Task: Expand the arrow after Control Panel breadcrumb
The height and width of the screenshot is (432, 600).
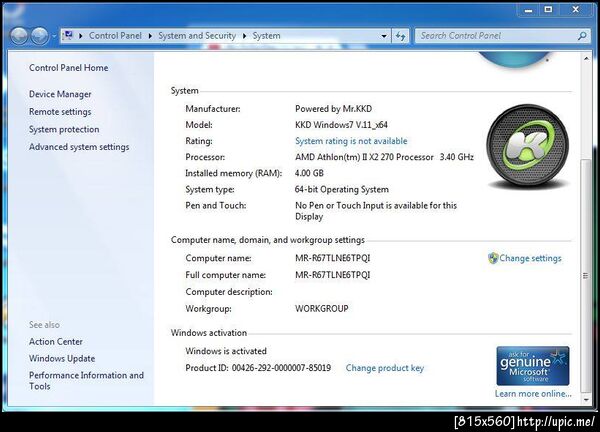Action: (x=150, y=36)
